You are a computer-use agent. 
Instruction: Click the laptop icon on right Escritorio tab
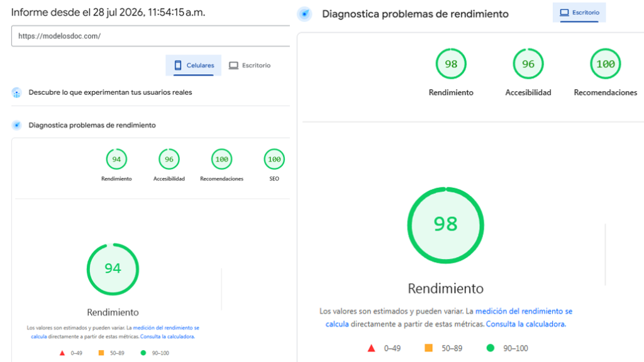(x=564, y=13)
